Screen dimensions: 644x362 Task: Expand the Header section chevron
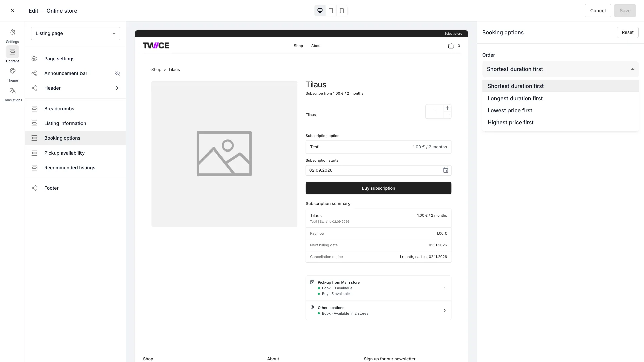tap(117, 88)
